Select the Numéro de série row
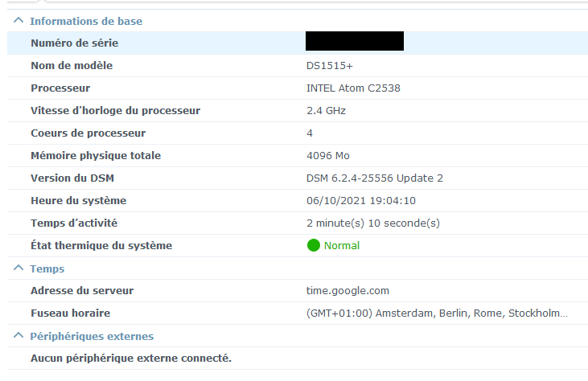588x381 pixels. click(298, 43)
